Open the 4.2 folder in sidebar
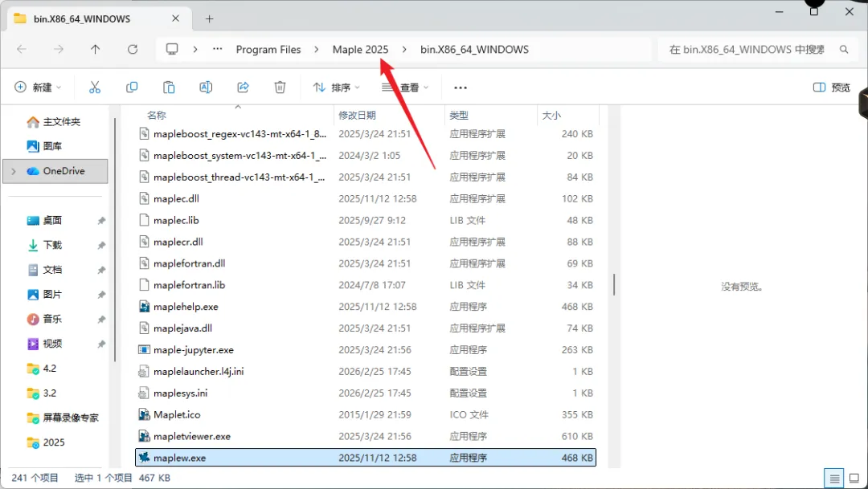Image resolution: width=868 pixels, height=489 pixels. tap(42, 369)
